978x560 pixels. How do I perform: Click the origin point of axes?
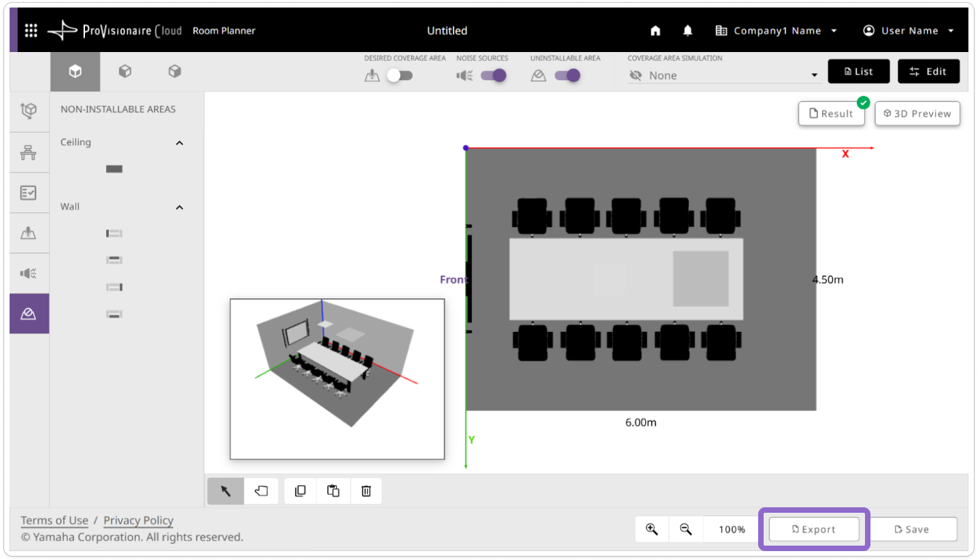point(466,148)
